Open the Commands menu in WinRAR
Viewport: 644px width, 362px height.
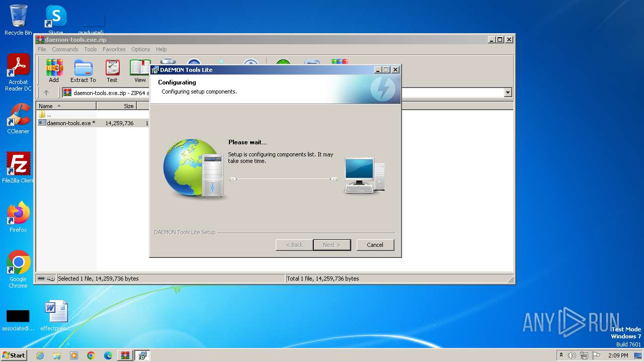point(65,49)
